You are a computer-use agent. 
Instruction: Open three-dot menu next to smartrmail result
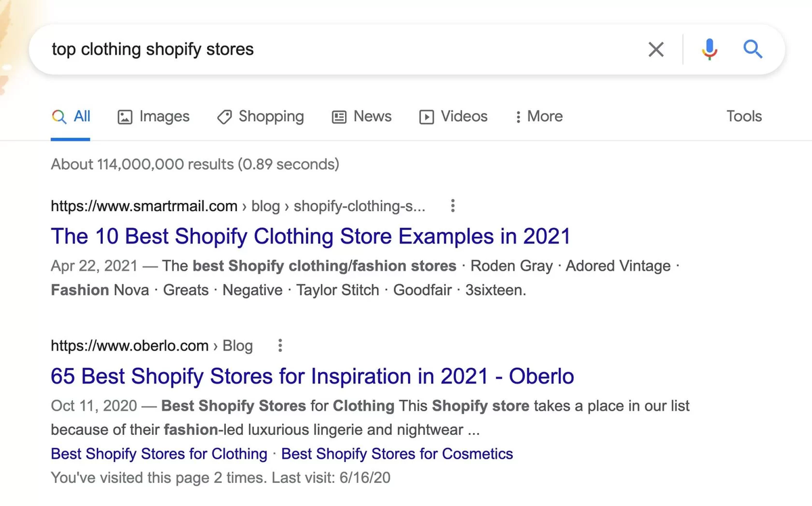coord(453,206)
